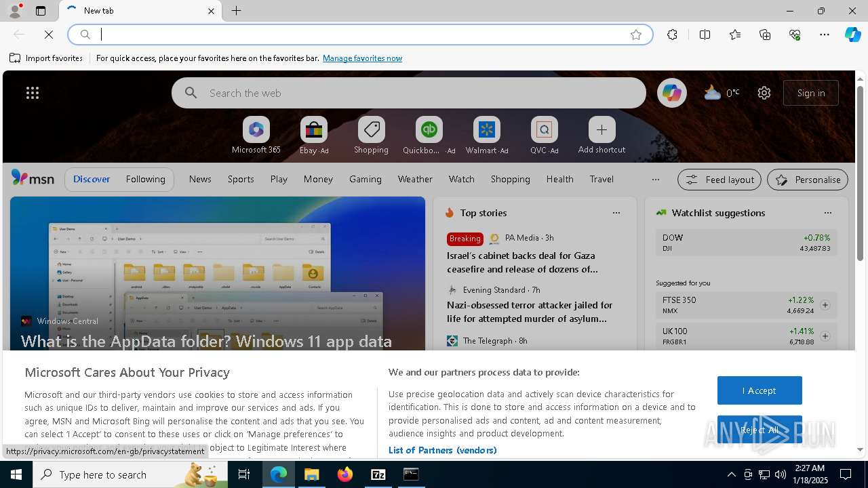Open Windows Start menu
The image size is (868, 488).
pos(16,474)
